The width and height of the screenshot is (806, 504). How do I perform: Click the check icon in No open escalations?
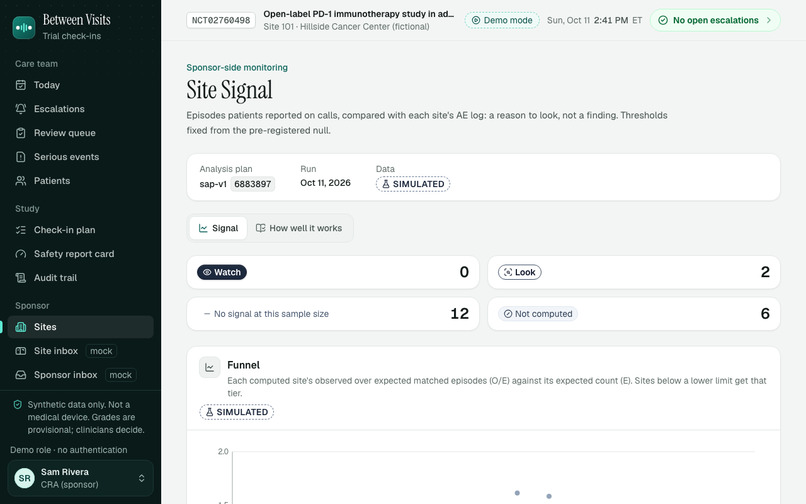point(663,20)
